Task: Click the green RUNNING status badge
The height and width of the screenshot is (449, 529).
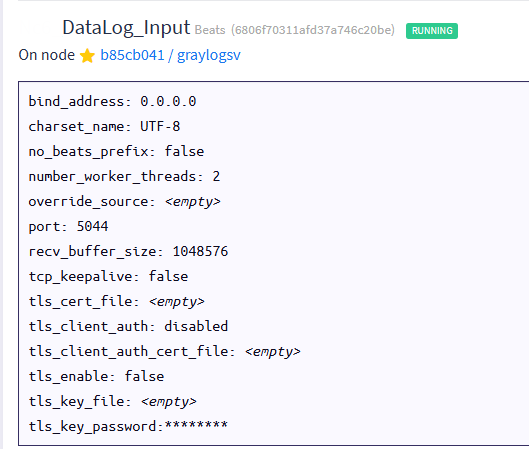Action: pos(432,31)
